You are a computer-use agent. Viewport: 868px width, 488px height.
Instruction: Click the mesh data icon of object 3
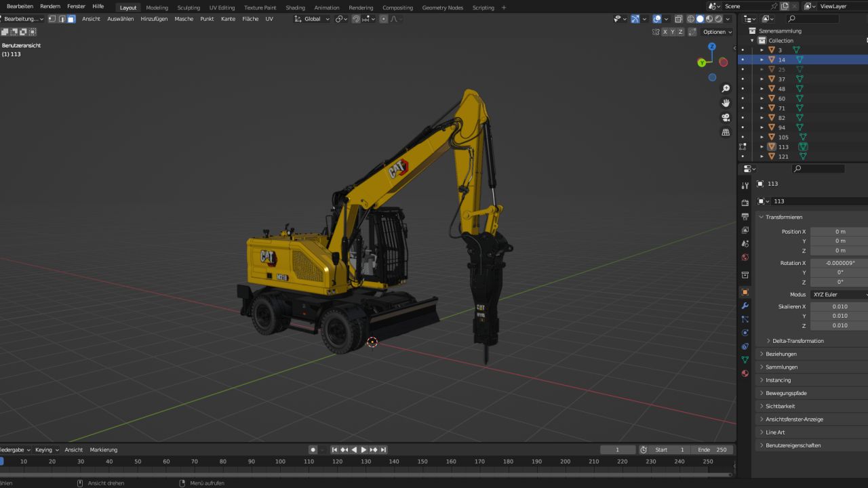(796, 50)
